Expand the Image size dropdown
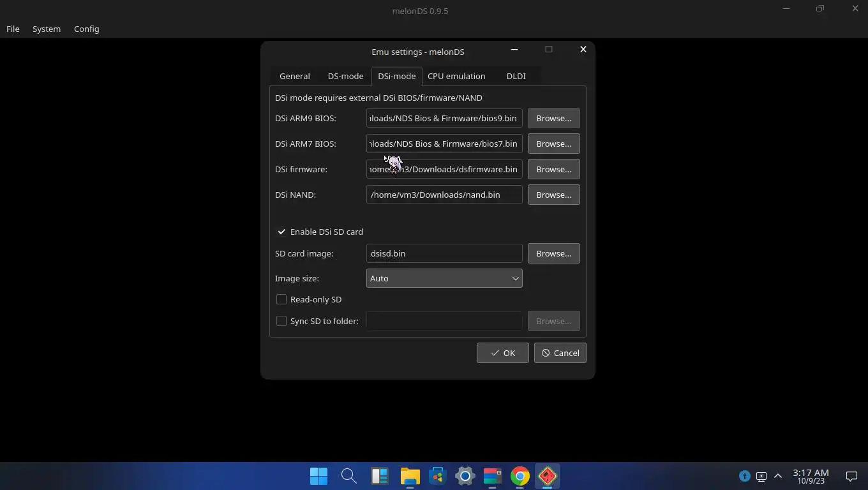The width and height of the screenshot is (868, 490). click(444, 278)
